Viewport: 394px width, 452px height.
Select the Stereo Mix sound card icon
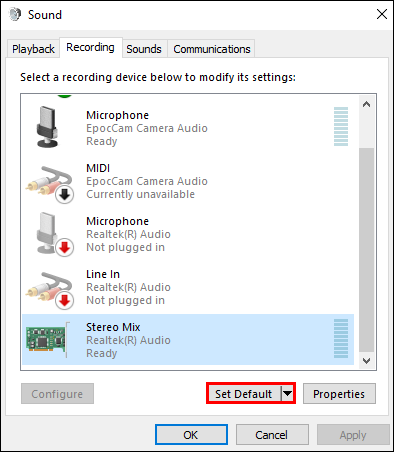click(x=48, y=340)
